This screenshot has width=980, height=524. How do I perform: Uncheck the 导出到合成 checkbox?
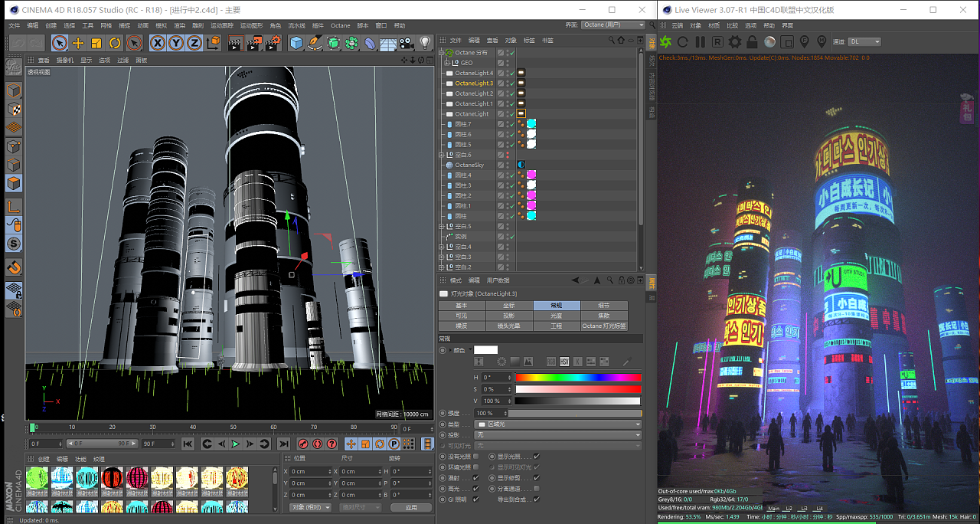click(536, 499)
